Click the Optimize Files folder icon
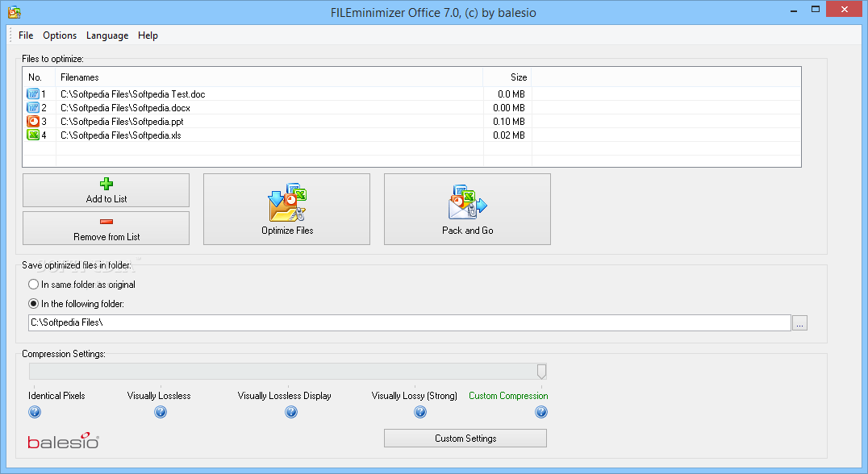Screen dimensions: 868x474 click(x=286, y=202)
